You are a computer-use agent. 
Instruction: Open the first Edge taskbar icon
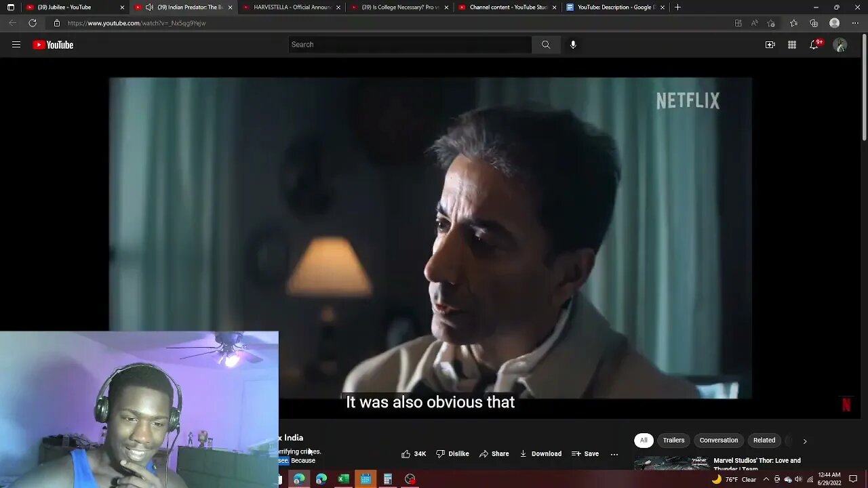[299, 479]
